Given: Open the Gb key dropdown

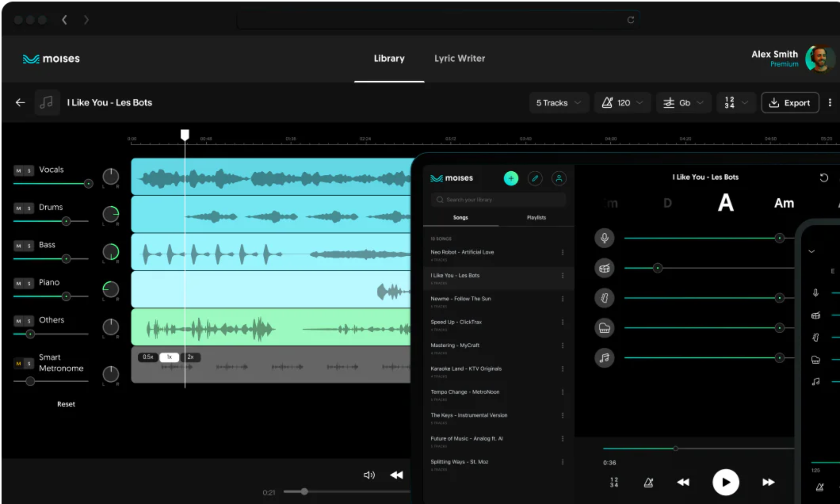Looking at the screenshot, I should pyautogui.click(x=683, y=103).
